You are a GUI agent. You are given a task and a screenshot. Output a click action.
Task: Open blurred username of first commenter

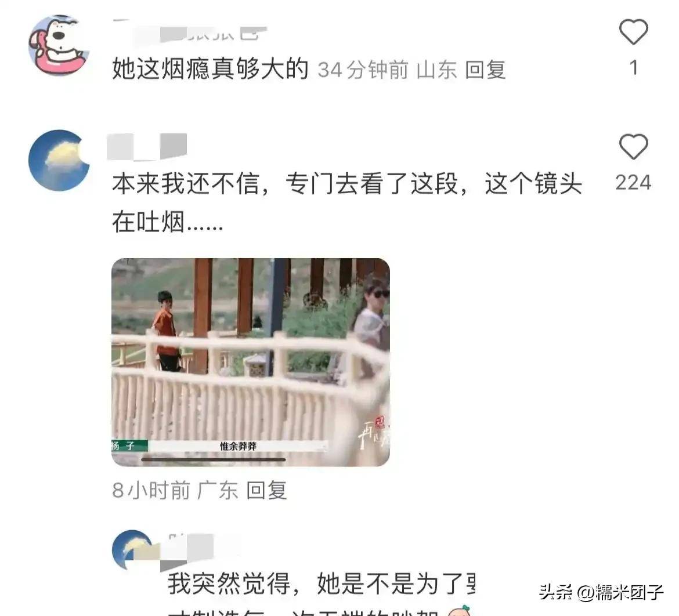190,32
